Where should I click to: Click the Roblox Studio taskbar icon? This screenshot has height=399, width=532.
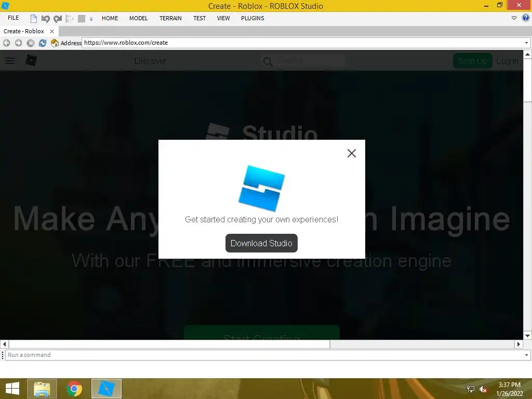(x=107, y=389)
